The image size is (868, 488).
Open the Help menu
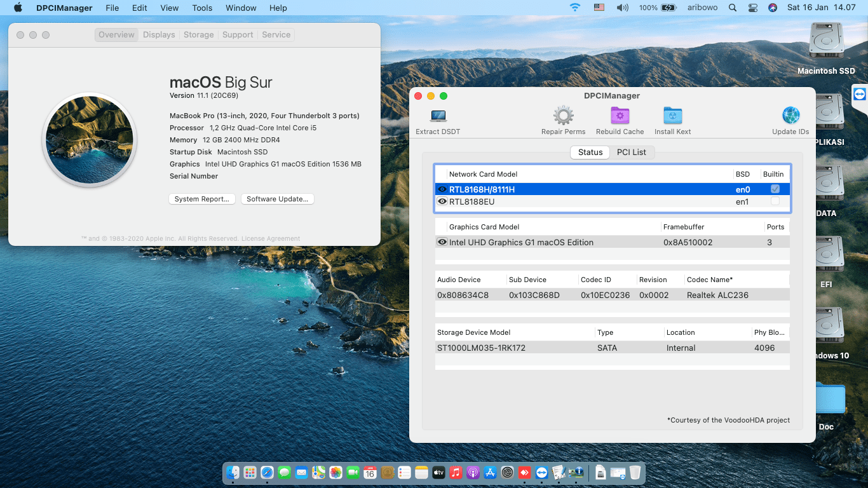(278, 8)
